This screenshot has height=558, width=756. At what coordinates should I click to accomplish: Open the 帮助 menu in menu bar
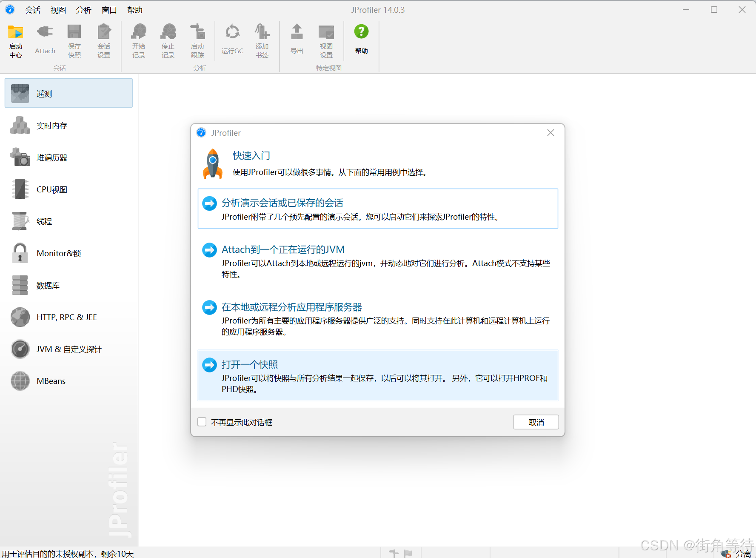click(x=135, y=10)
